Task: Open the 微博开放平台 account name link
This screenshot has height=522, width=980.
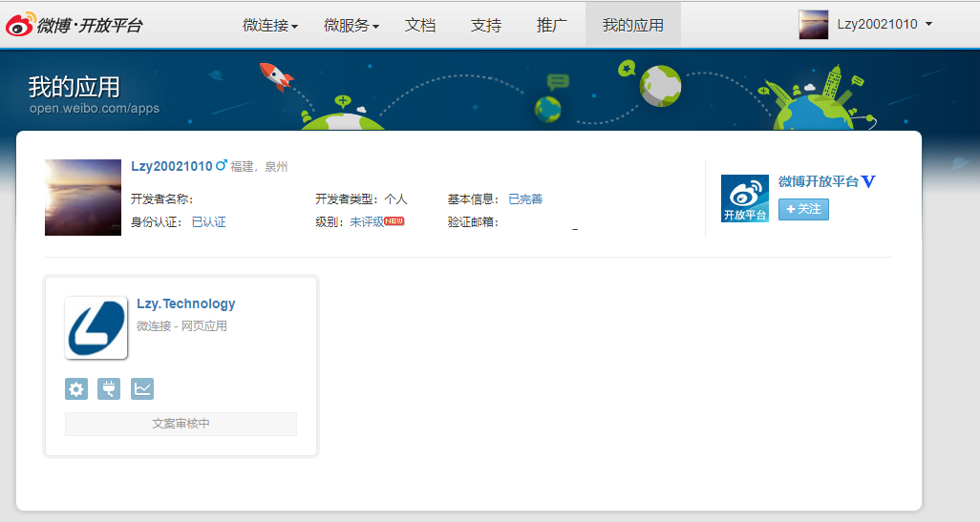Action: (x=819, y=181)
